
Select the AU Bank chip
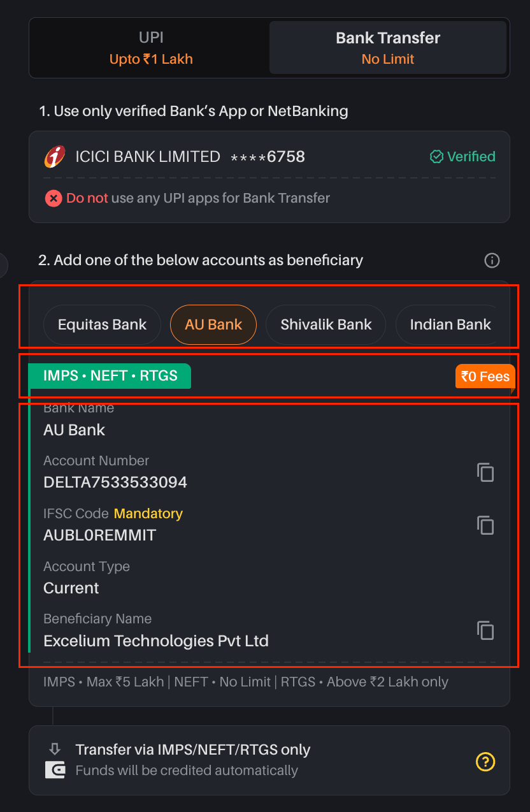pos(213,324)
